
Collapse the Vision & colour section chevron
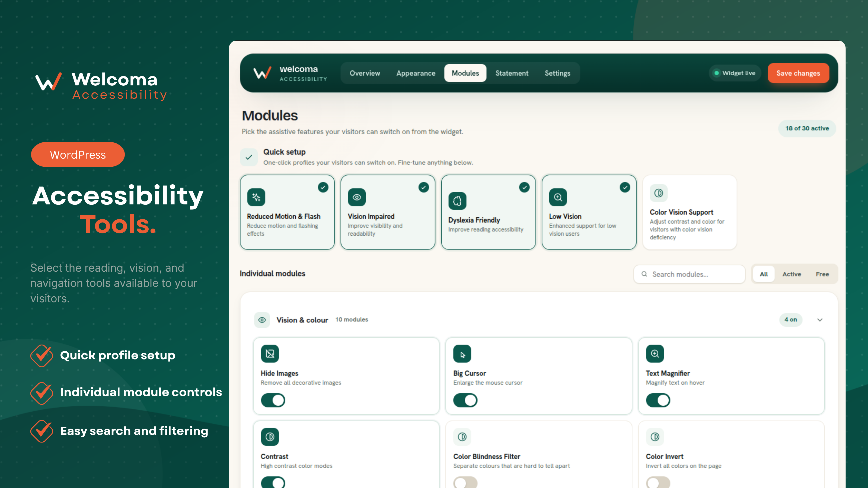[820, 320]
